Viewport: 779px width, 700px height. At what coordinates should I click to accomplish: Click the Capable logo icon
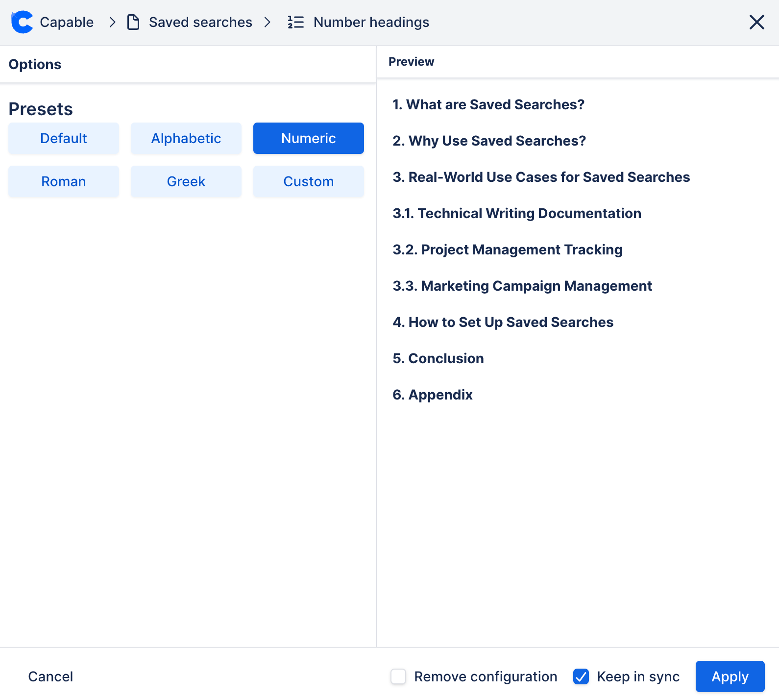tap(22, 22)
